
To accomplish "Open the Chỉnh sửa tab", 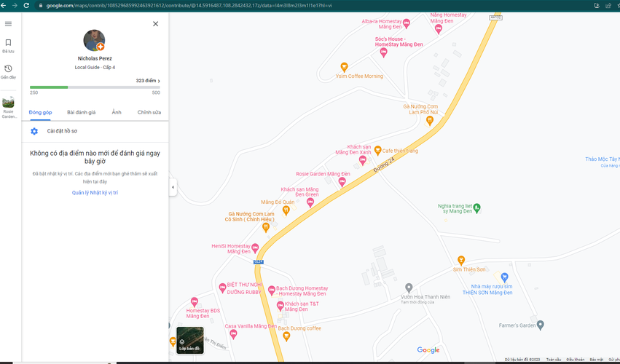I will tap(149, 112).
